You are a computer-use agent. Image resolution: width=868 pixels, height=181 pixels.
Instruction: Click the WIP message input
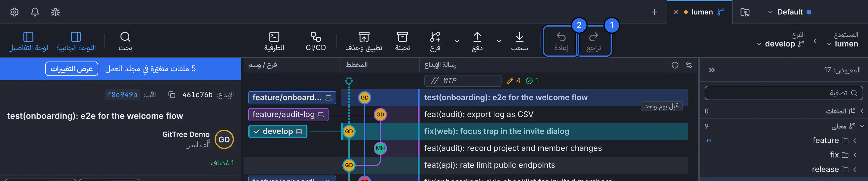pos(463,81)
